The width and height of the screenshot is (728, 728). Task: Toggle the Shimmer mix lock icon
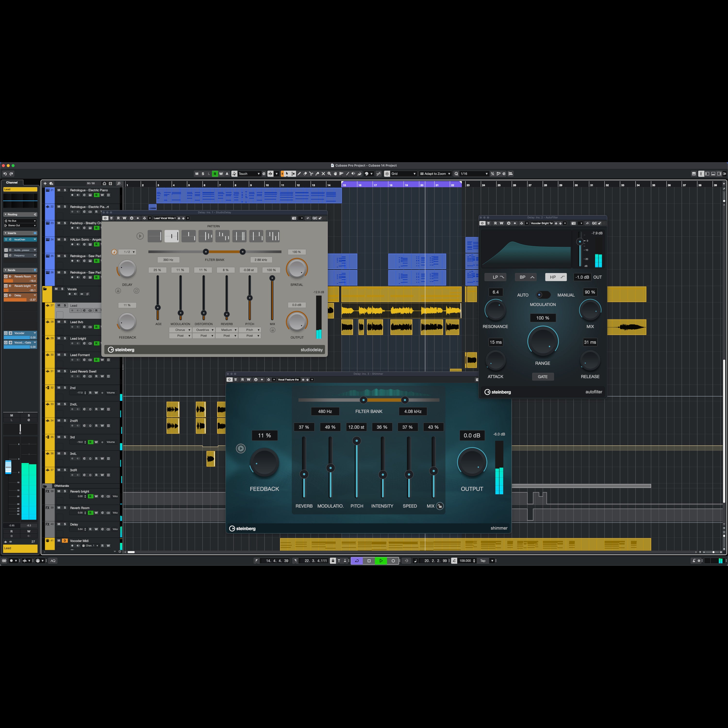point(440,506)
